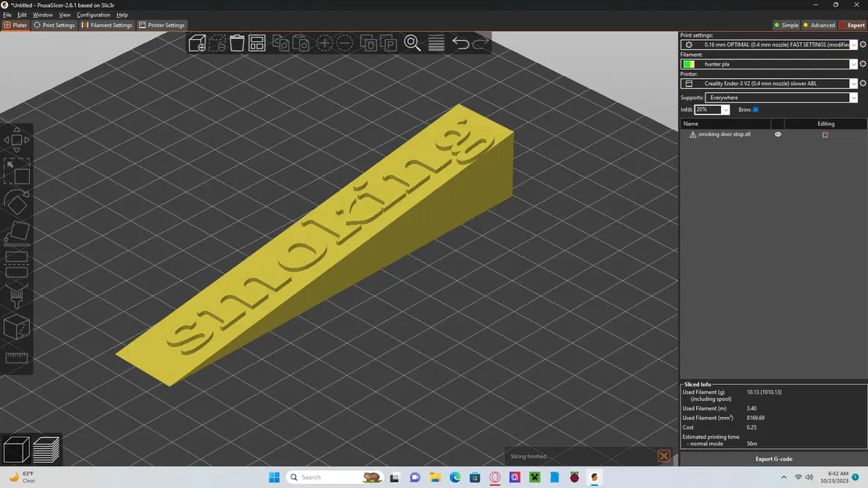Open the Help menu
This screenshot has width=868, height=488.
[x=122, y=15]
